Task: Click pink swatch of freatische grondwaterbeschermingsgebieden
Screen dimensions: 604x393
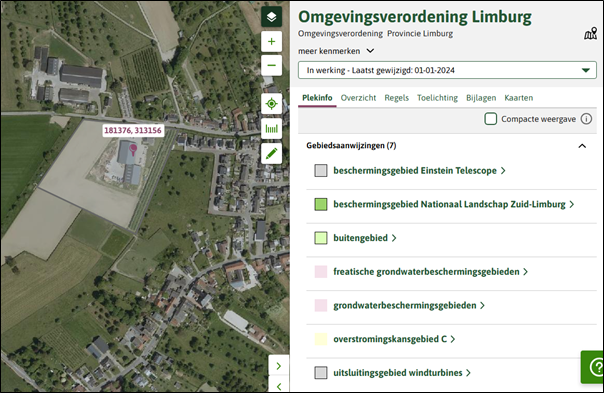Action: [x=321, y=272]
